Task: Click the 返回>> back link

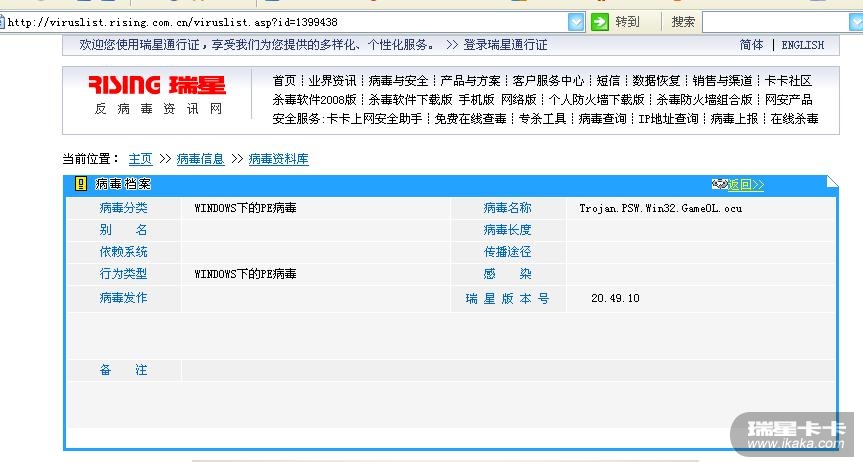Action: 746,184
